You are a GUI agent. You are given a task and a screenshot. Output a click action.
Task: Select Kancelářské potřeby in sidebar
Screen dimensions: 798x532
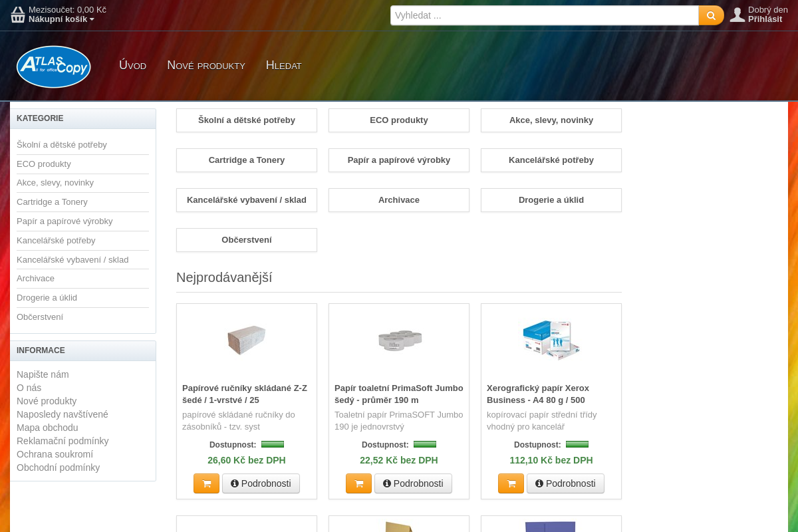[x=56, y=241]
